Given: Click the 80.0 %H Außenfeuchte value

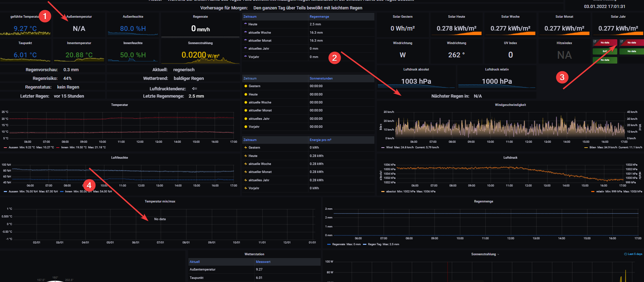Looking at the screenshot, I should [x=133, y=28].
